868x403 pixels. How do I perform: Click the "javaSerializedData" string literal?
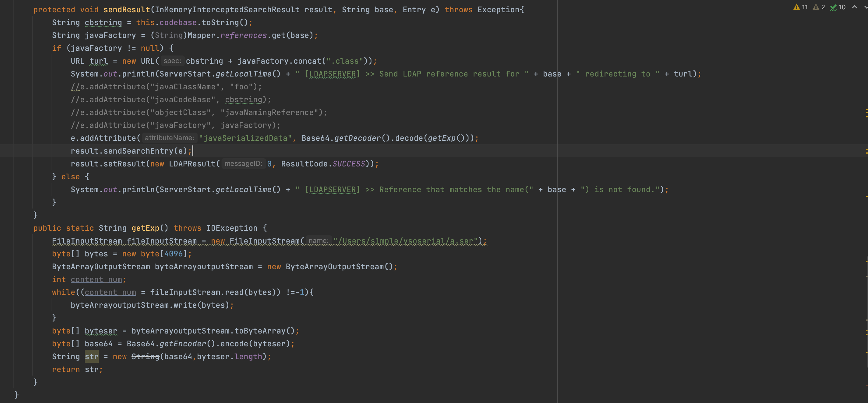[245, 138]
